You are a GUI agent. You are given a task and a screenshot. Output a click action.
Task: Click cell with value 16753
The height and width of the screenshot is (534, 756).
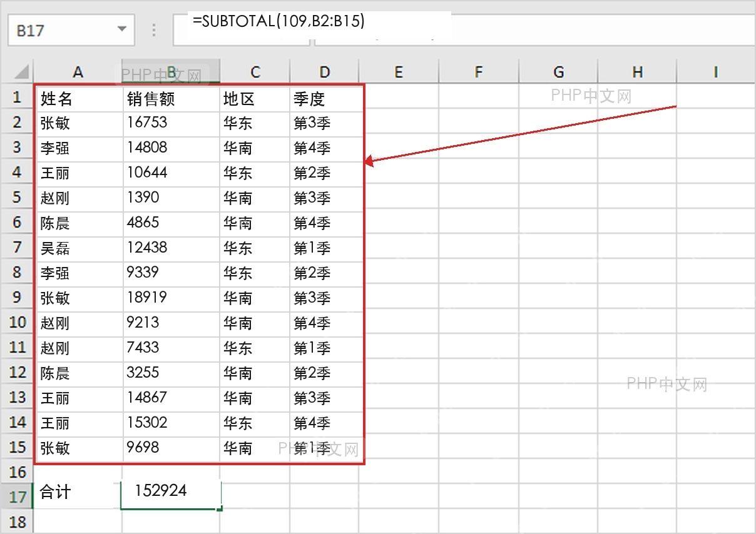(171, 123)
